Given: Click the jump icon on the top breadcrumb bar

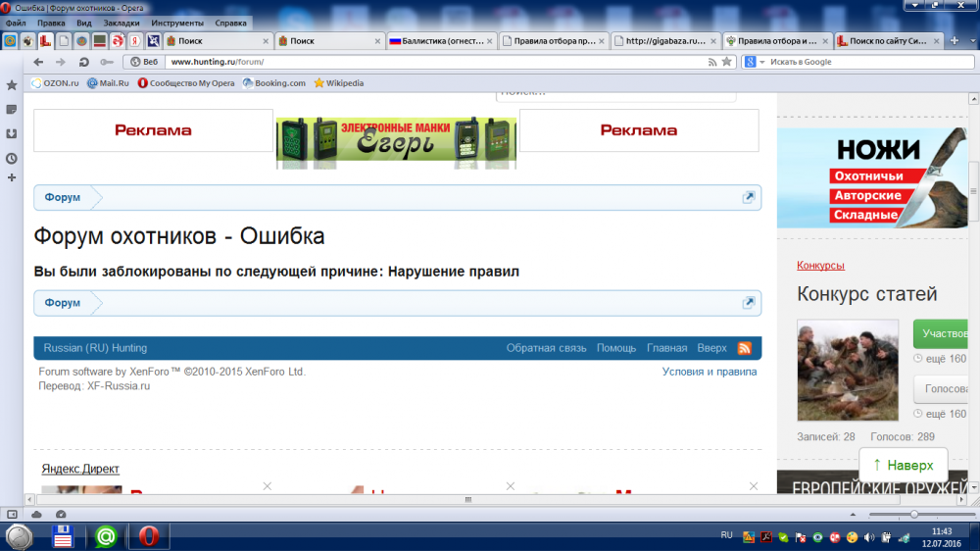Looking at the screenshot, I should (x=749, y=197).
